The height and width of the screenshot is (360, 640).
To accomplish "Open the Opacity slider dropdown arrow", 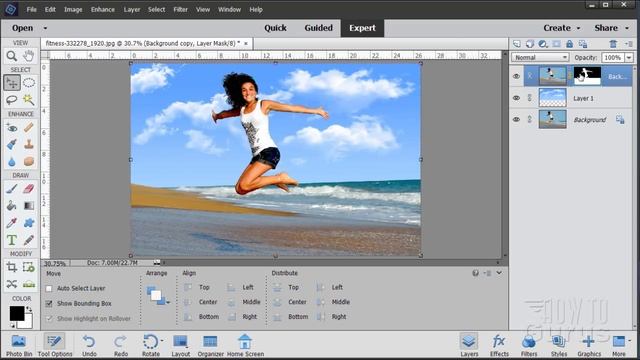I will point(629,58).
